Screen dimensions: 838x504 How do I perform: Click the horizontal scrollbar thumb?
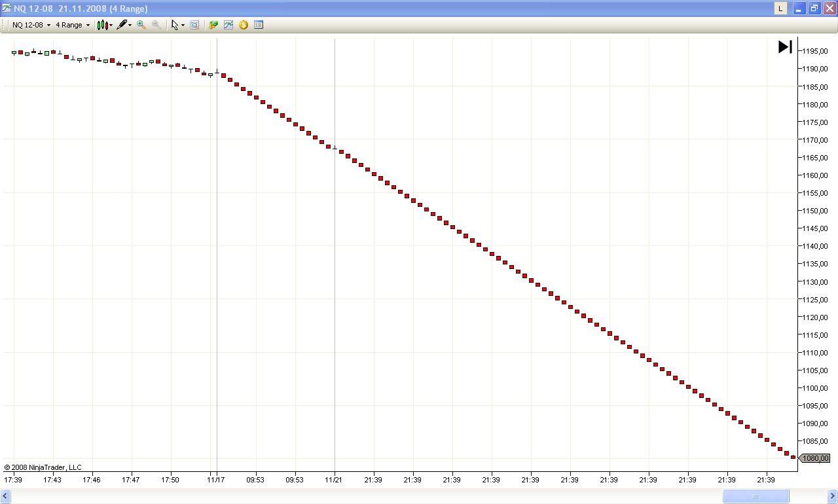pos(755,496)
